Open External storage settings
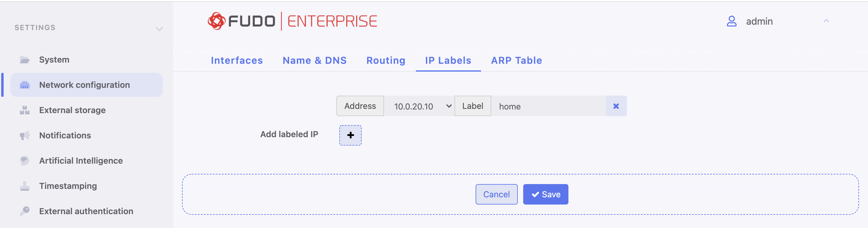The height and width of the screenshot is (228, 868). click(x=86, y=110)
